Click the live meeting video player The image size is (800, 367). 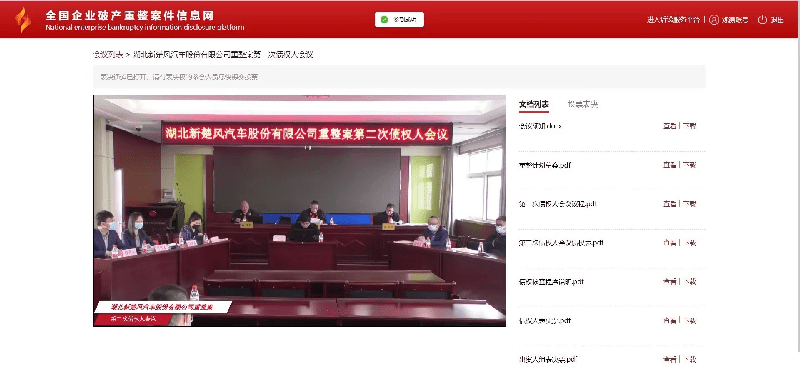299,211
